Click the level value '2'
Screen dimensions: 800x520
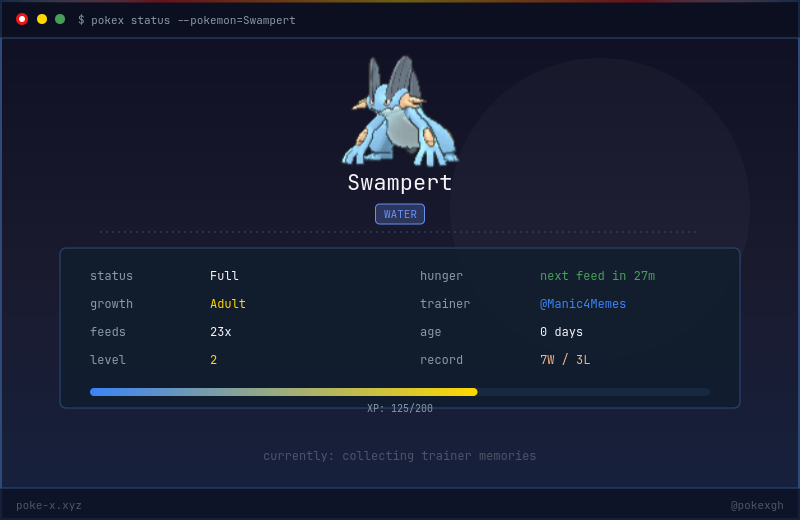(213, 360)
